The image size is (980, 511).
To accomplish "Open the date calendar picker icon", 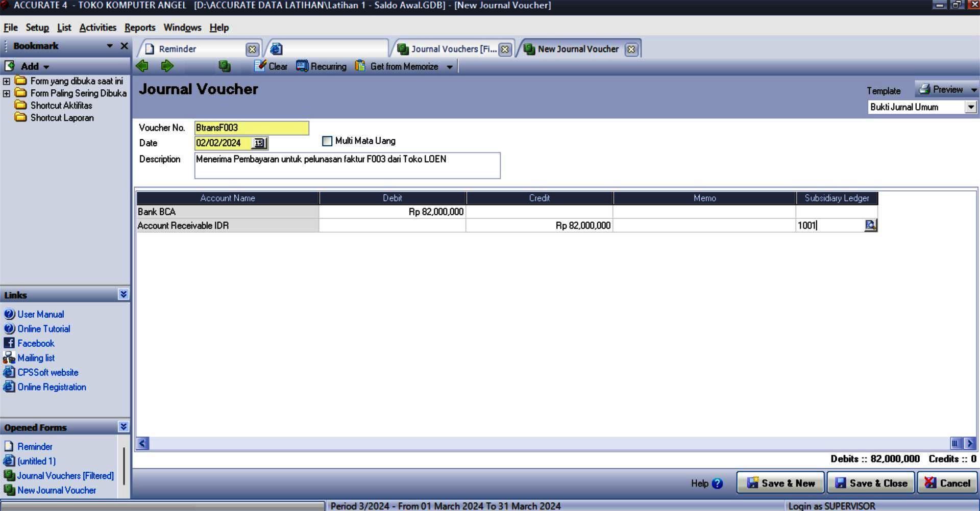I will pyautogui.click(x=259, y=143).
